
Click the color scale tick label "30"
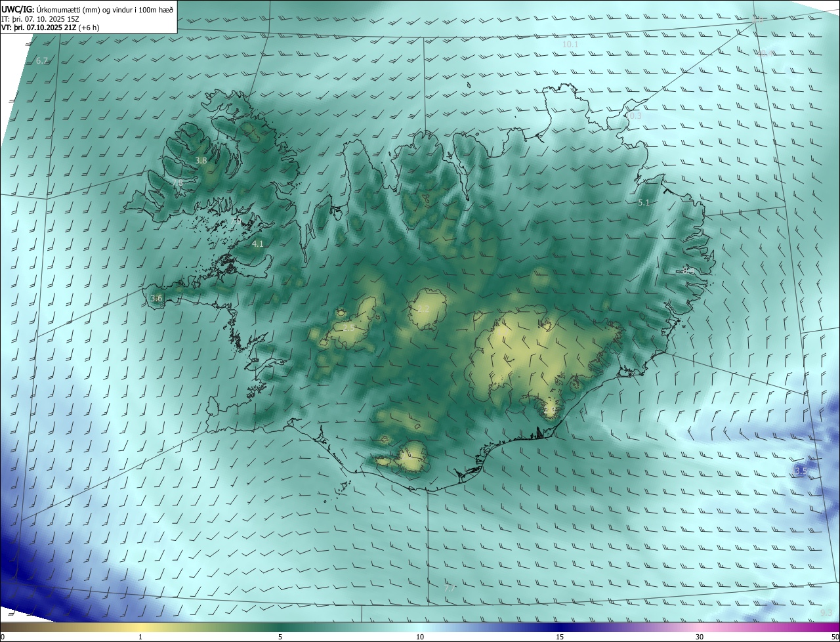pyautogui.click(x=700, y=637)
